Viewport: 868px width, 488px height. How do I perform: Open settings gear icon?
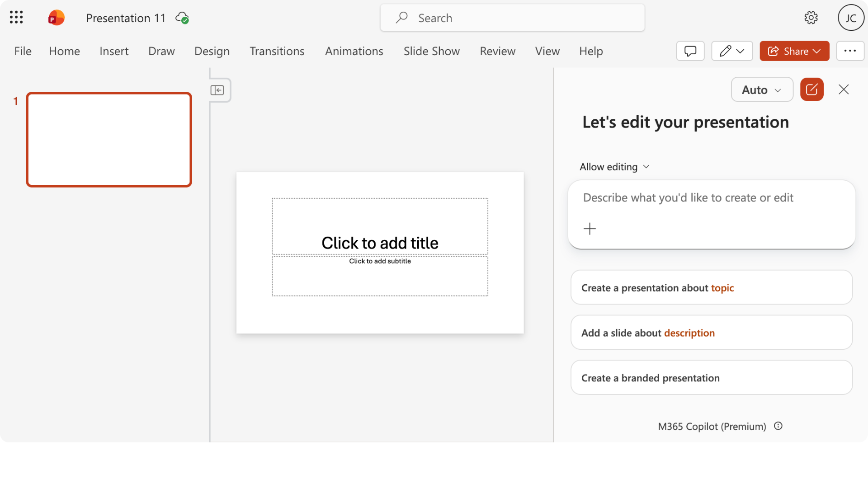811,18
